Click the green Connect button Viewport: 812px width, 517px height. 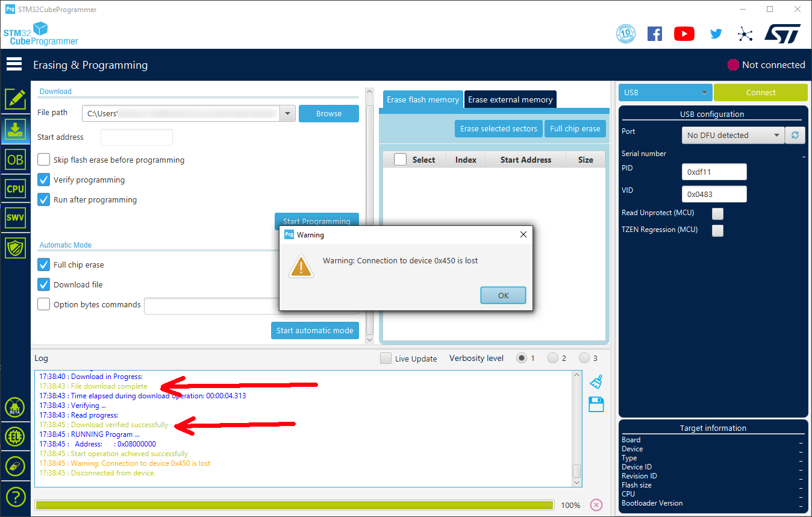coord(761,92)
